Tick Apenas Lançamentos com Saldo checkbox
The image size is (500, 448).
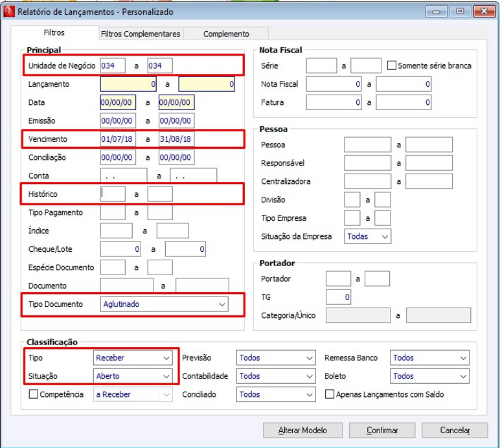[x=330, y=394]
